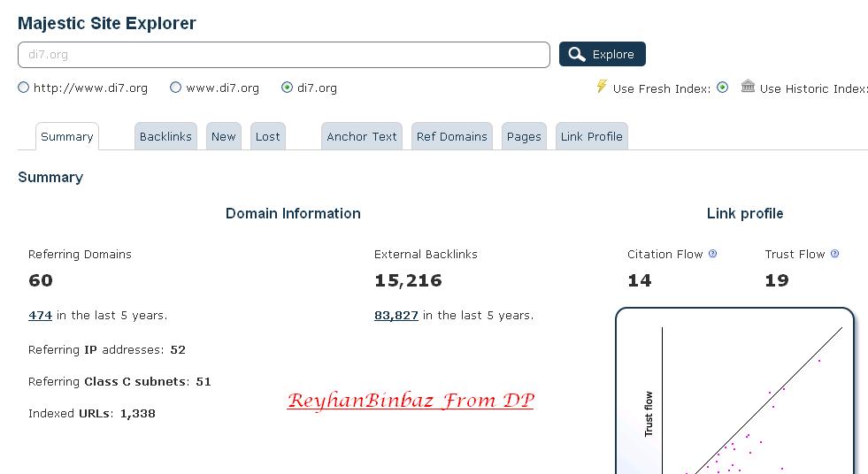Click the Trust flow scatter chart
The image size is (868, 474).
[x=735, y=391]
